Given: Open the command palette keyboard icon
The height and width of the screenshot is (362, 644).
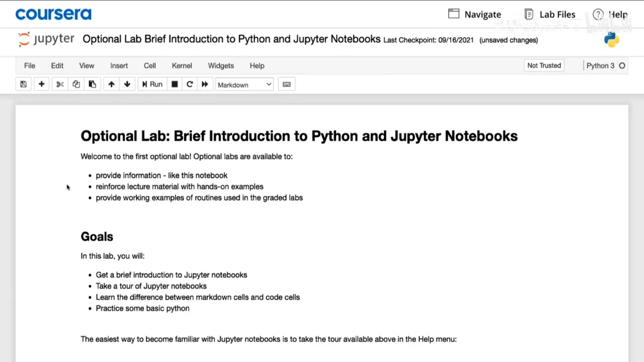Looking at the screenshot, I should (x=287, y=84).
